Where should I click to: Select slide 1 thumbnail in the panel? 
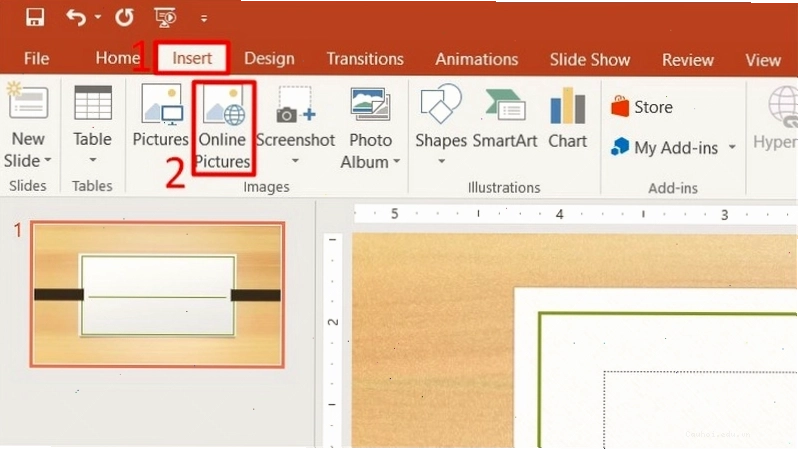pos(157,294)
